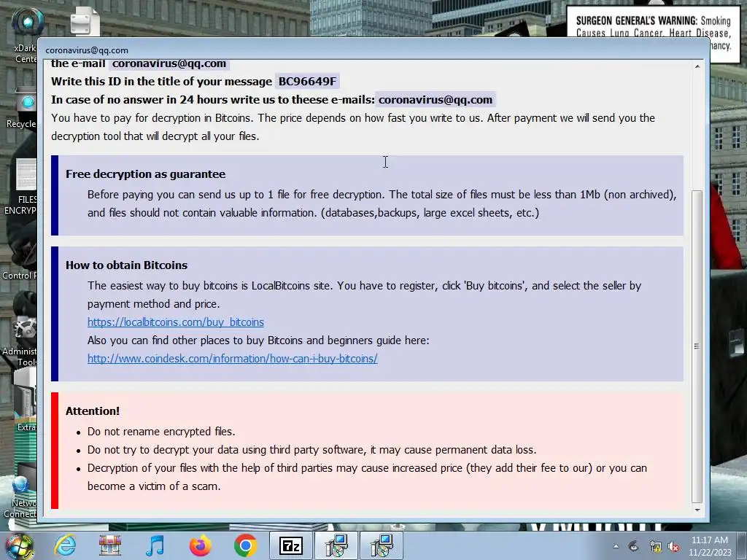Select the Network Connections desktop icon
Image resolution: width=747 pixels, height=560 pixels.
[21, 497]
